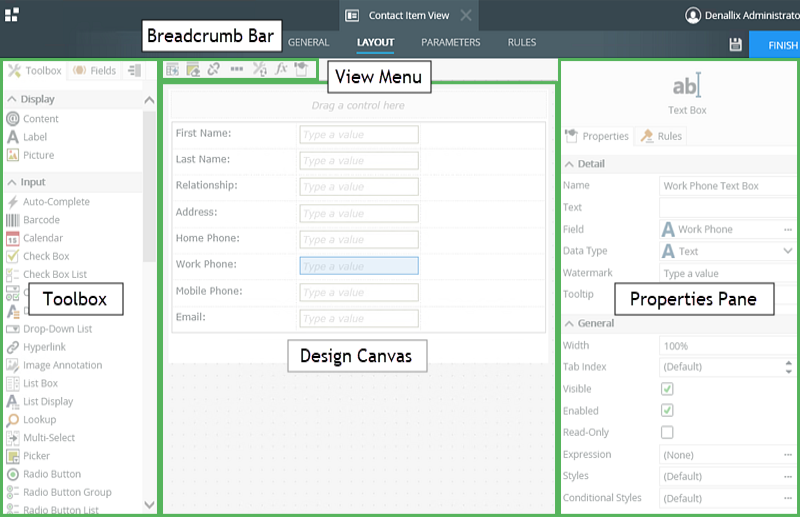Click the Watermark property input field

728,274
